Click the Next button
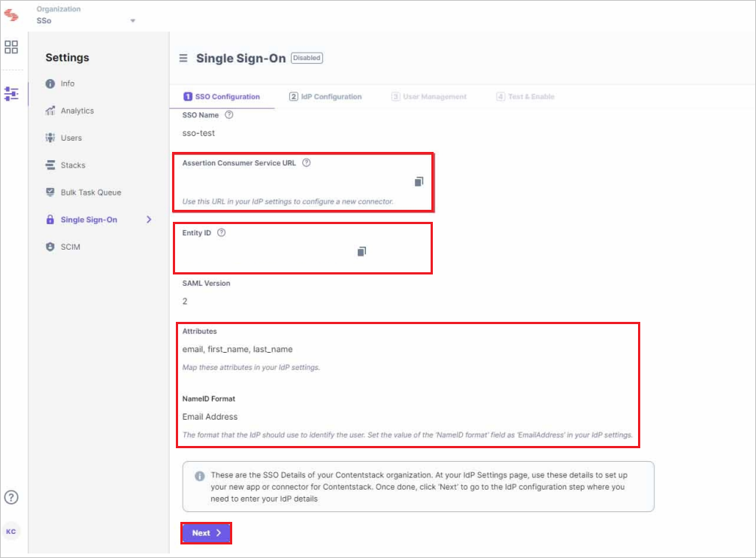756x558 pixels. [x=206, y=532]
